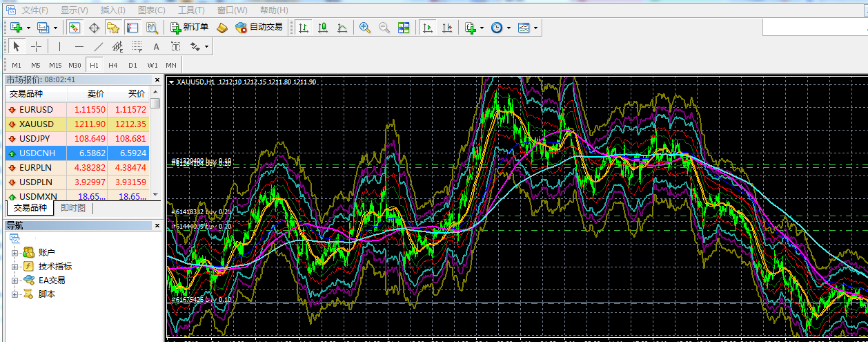Expand the Periods clock dropdown arrow

[509, 28]
